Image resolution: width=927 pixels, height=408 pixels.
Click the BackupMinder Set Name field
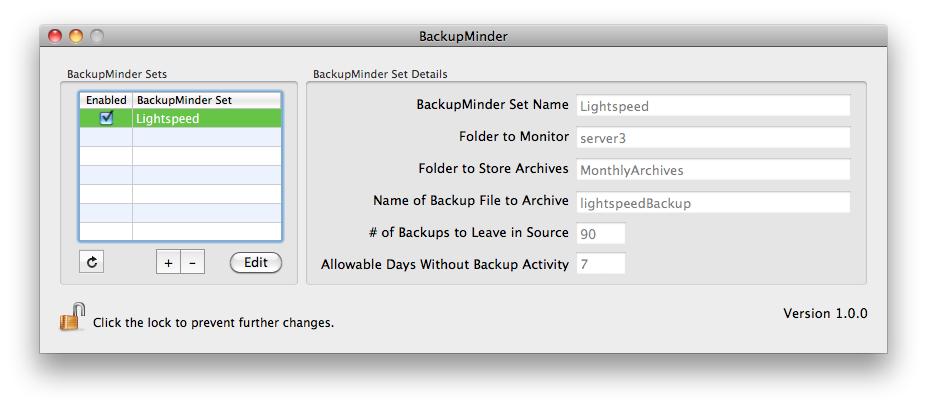[712, 105]
